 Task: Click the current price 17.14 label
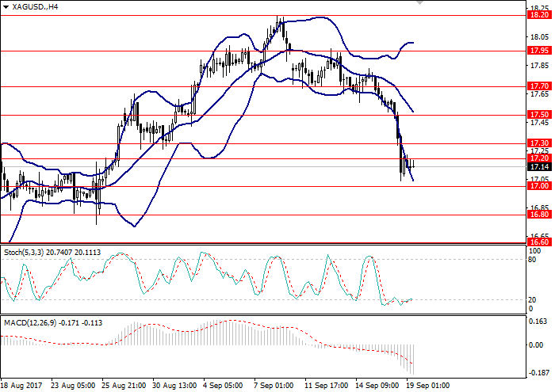pyautogui.click(x=540, y=167)
